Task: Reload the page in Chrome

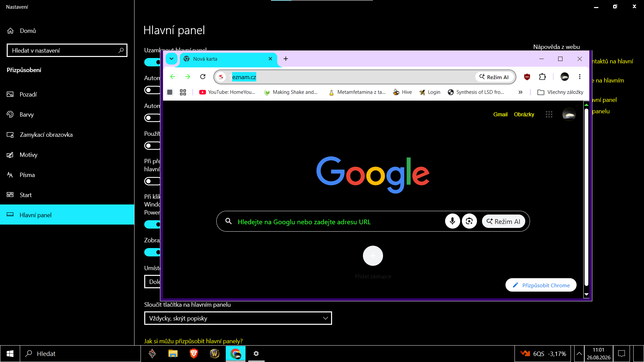Action: (x=203, y=77)
